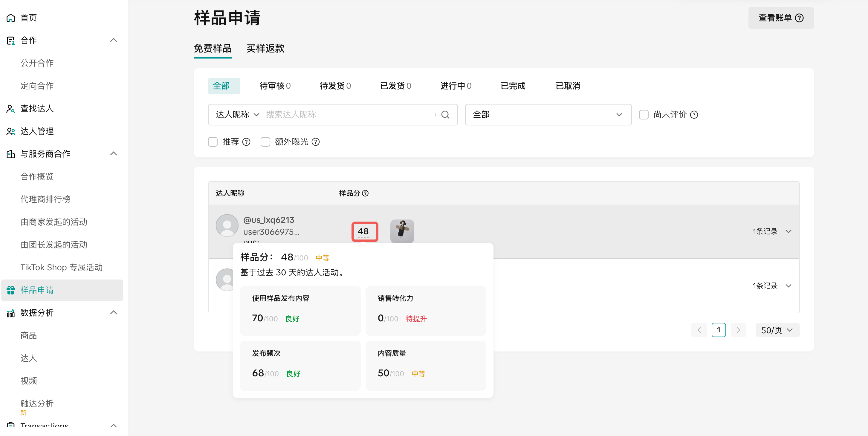Click the home icon in sidebar
The width and height of the screenshot is (868, 436).
(x=11, y=18)
